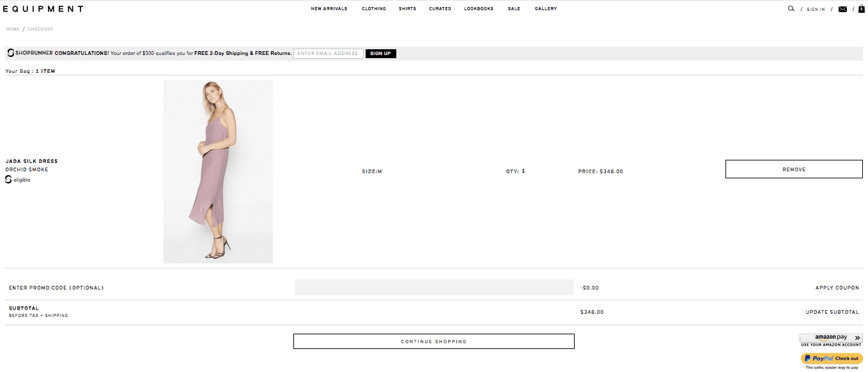Click the ShopRunner logo in banner
The height and width of the screenshot is (372, 868).
[11, 53]
